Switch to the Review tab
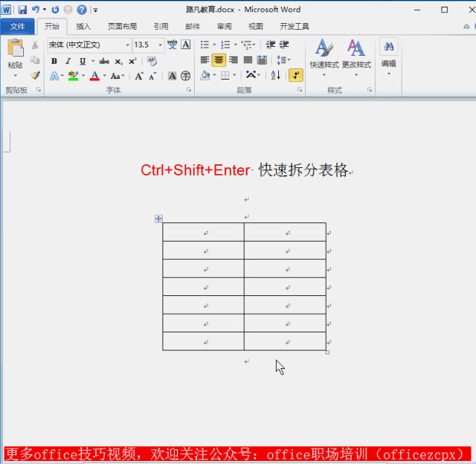Image resolution: width=476 pixels, height=464 pixels. coord(224,27)
